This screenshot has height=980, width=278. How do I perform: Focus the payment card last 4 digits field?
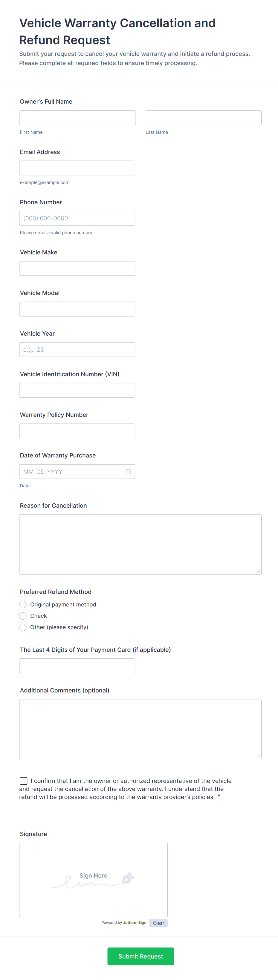click(x=77, y=666)
